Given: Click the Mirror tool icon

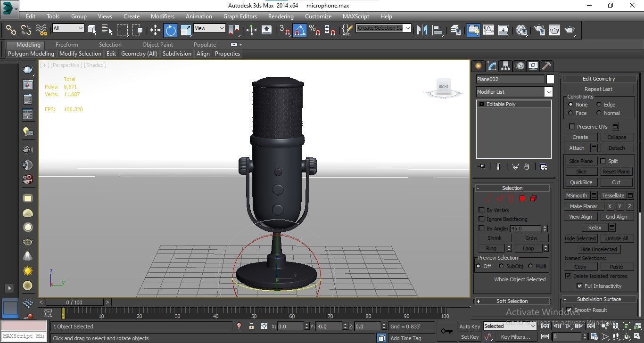Looking at the screenshot, I should point(422,30).
